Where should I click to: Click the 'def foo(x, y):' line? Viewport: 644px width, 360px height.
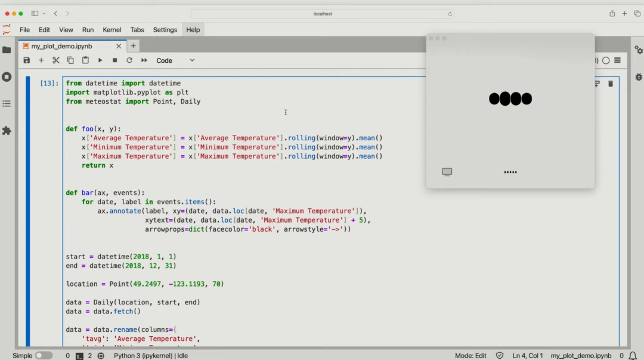93,129
